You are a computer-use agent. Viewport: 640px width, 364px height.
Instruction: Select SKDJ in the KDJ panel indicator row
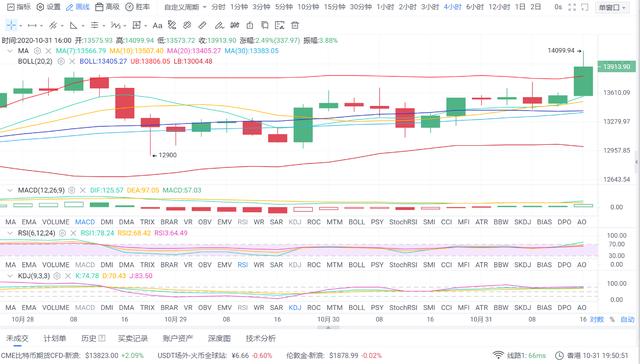click(522, 308)
